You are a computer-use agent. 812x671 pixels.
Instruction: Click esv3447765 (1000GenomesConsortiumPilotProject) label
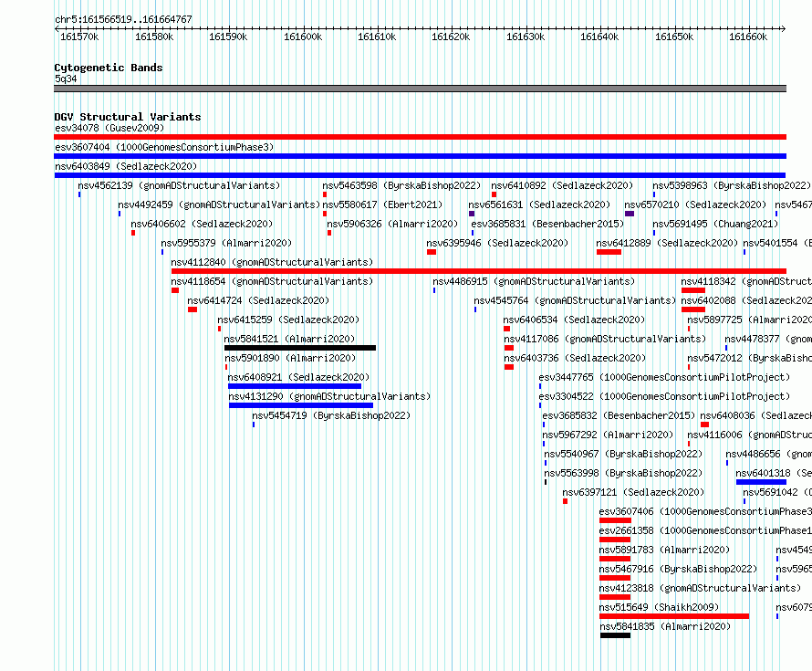tap(664, 377)
